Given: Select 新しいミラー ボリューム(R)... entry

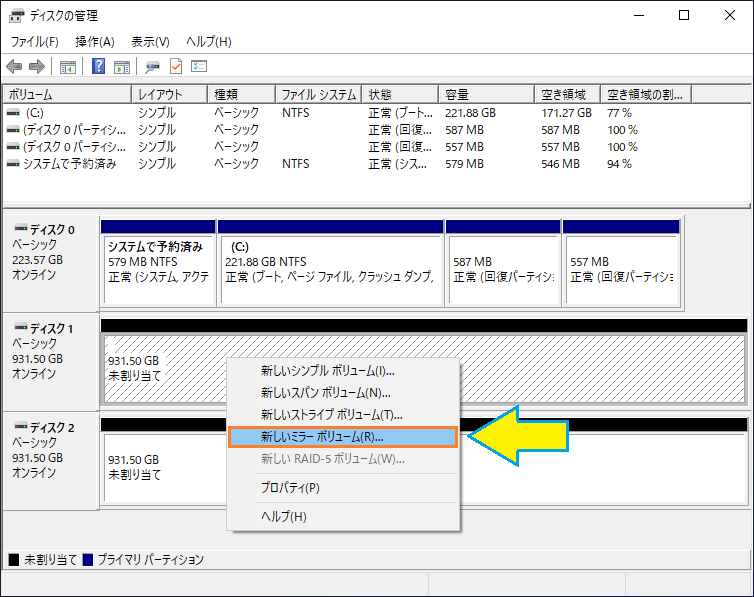Looking at the screenshot, I should [x=343, y=437].
